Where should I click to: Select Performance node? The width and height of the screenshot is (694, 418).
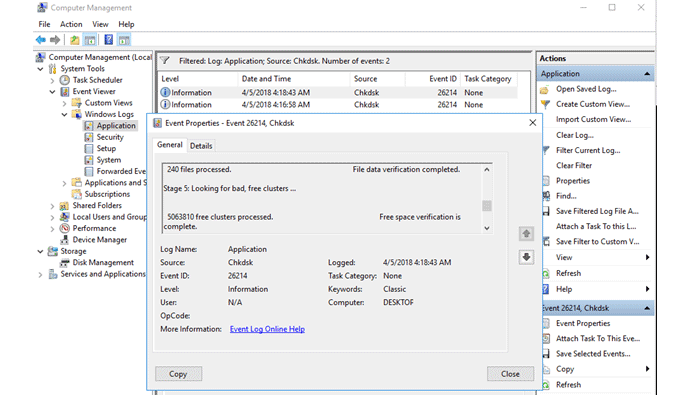94,228
